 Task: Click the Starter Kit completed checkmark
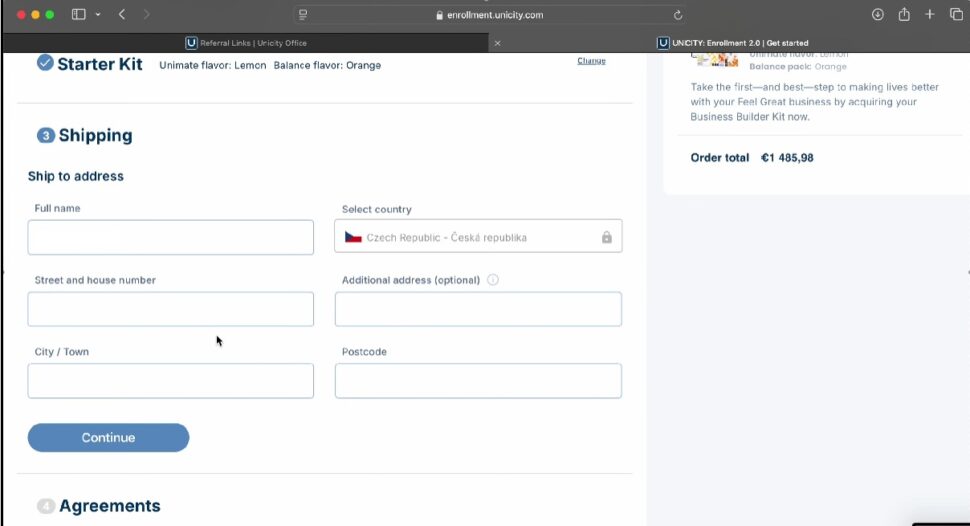[45, 63]
